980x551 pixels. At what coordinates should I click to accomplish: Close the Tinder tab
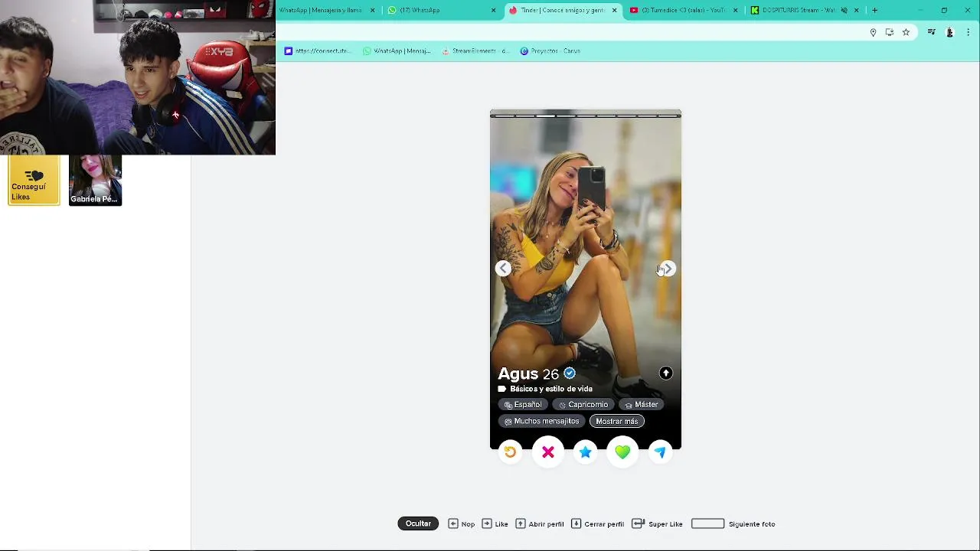click(614, 10)
